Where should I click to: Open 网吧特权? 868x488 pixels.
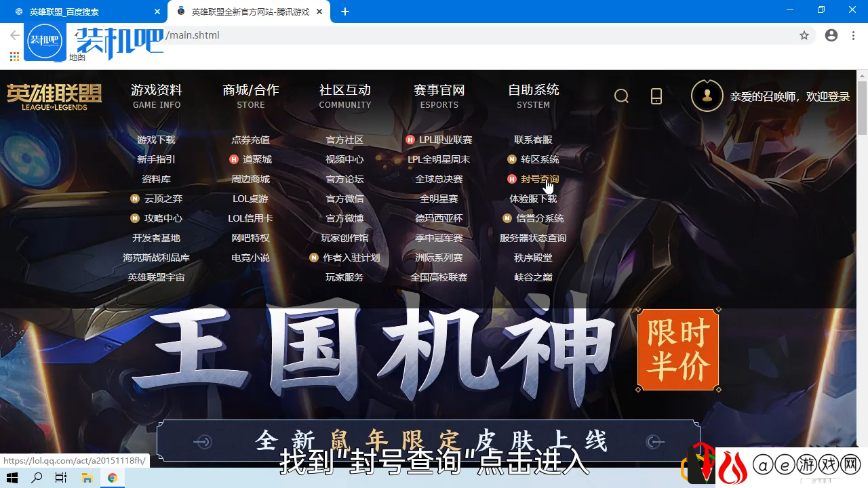tap(251, 238)
